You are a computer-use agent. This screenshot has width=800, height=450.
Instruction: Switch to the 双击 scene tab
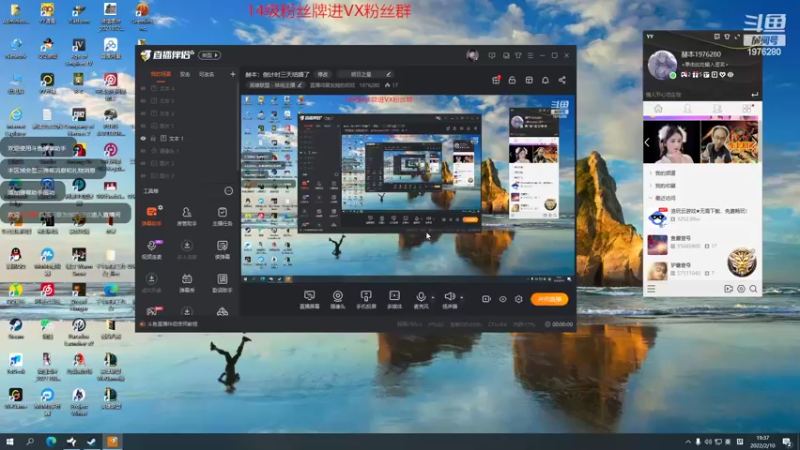coord(185,74)
